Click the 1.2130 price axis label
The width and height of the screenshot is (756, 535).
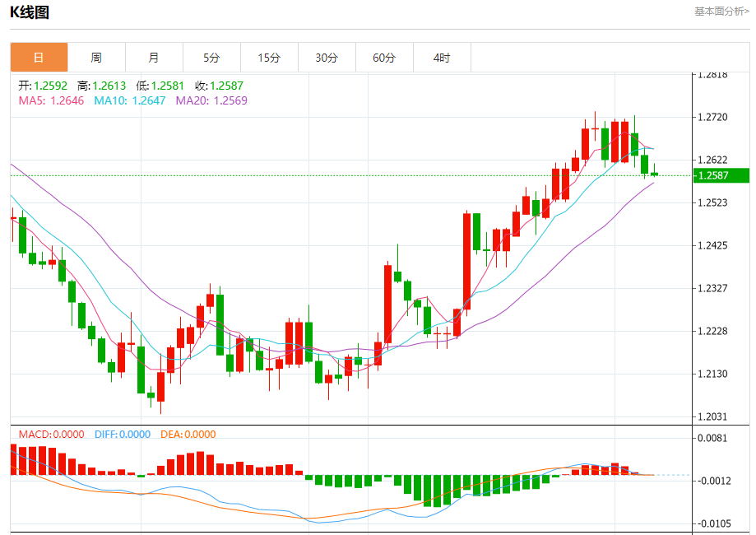(712, 374)
